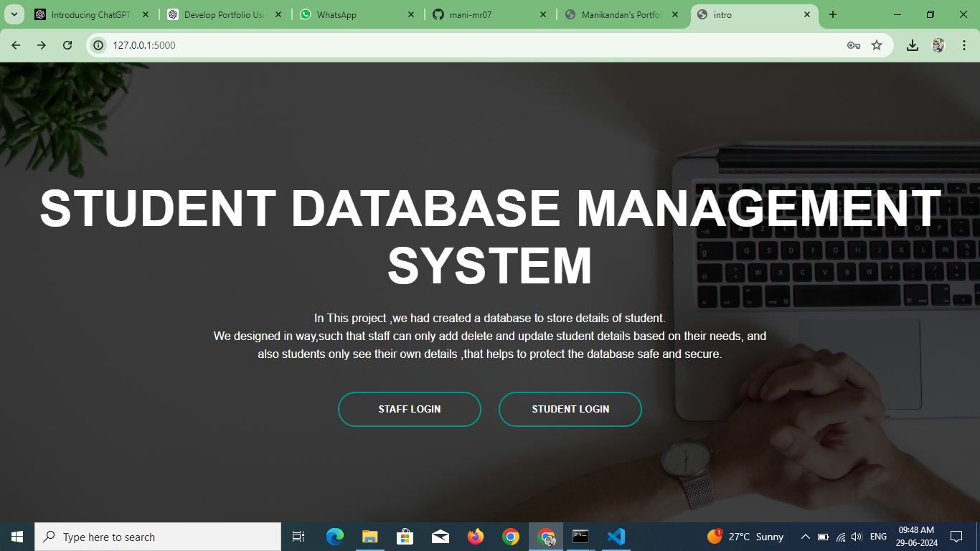
Task: Expand the tab search dropdown arrow
Action: [x=14, y=14]
